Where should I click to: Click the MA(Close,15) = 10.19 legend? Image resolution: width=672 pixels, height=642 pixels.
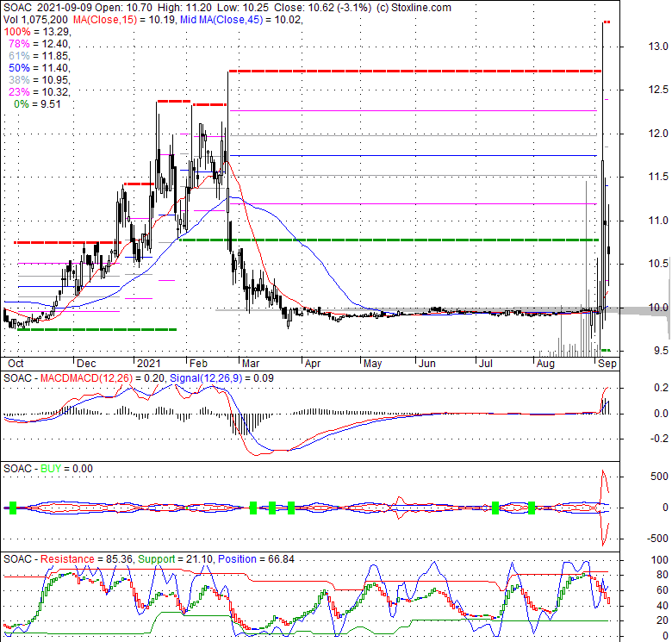124,20
